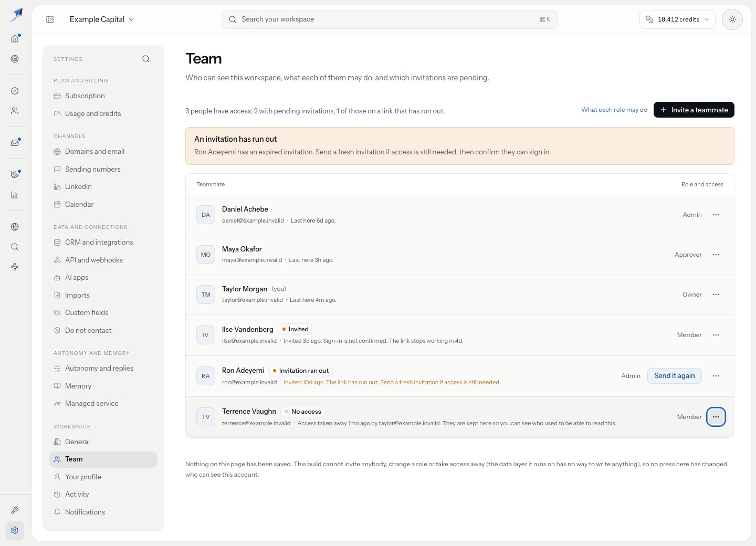
Task: Click the No access badge on Terrence Vaughn
Action: click(x=303, y=412)
